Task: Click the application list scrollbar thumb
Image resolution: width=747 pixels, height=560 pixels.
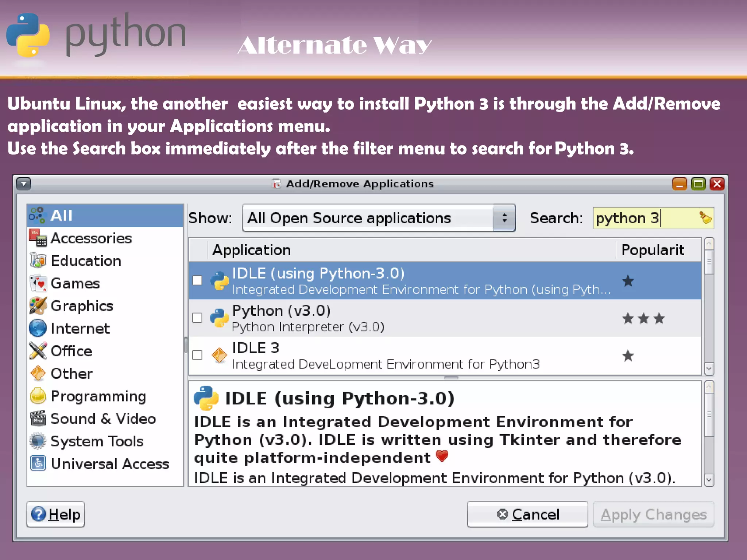Action: [x=709, y=262]
